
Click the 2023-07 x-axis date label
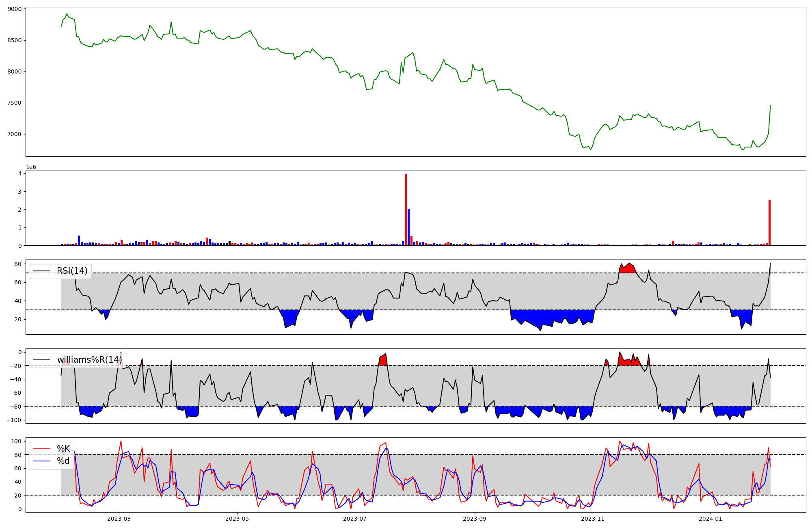pos(355,519)
